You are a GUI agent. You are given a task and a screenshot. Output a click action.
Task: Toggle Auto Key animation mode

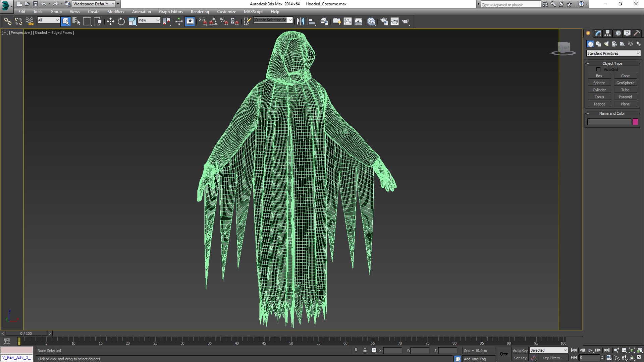[x=520, y=351]
